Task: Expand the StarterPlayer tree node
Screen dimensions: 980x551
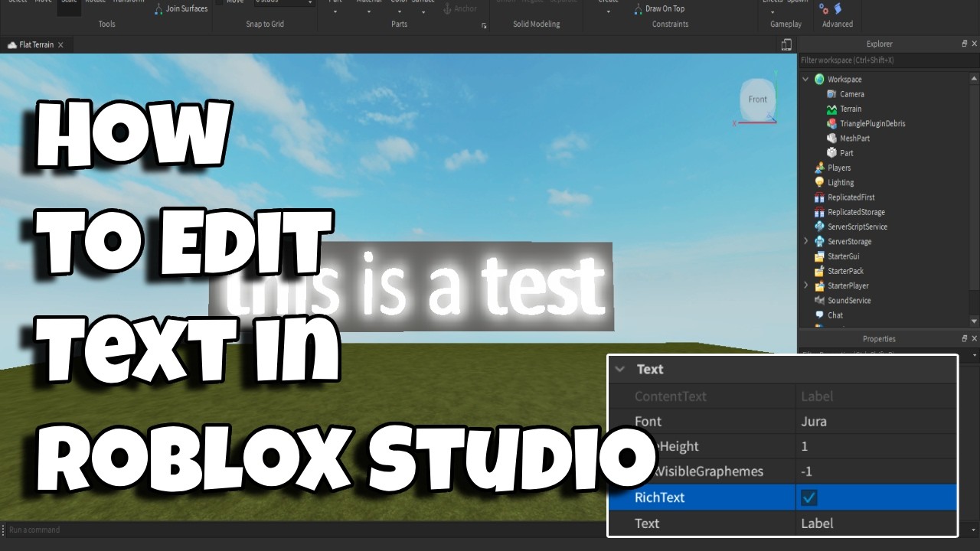Action: pos(805,285)
